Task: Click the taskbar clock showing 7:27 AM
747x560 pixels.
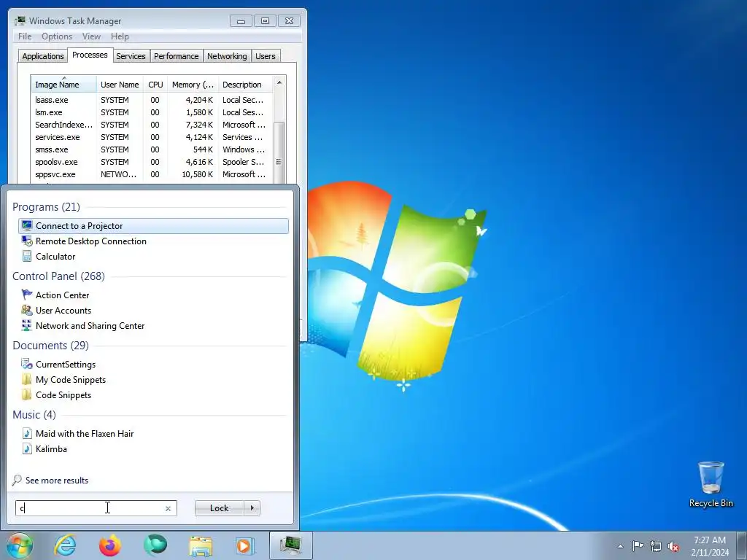Action: (710, 546)
